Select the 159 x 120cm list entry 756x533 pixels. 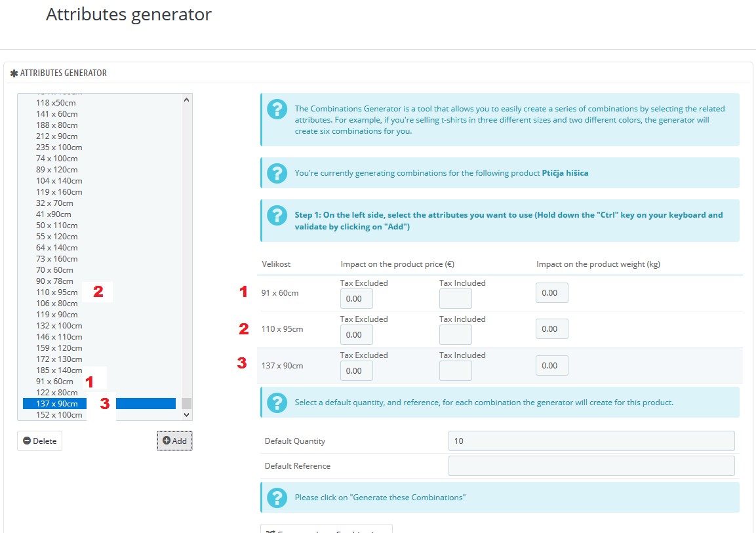point(59,347)
